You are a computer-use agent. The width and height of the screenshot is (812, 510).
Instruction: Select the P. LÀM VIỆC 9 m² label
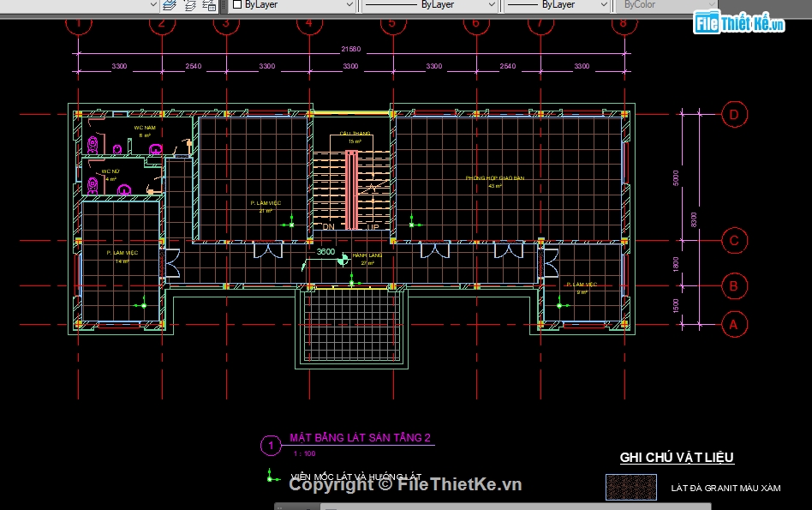point(582,288)
